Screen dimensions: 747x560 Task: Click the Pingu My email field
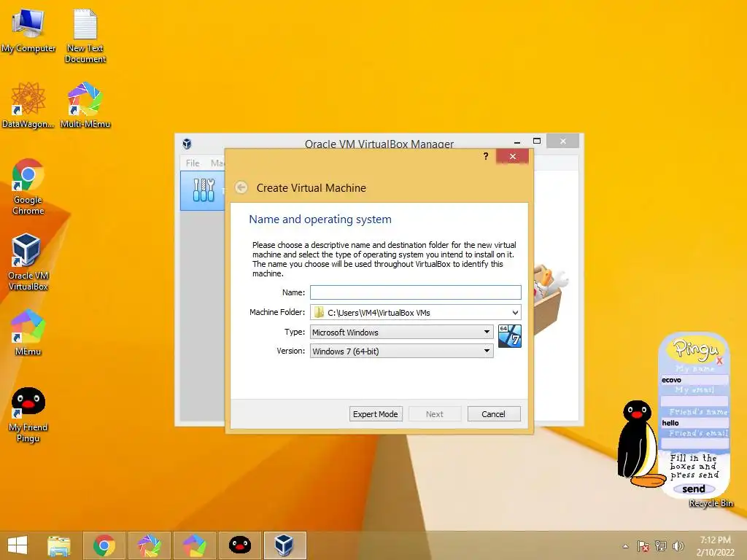[x=694, y=401]
